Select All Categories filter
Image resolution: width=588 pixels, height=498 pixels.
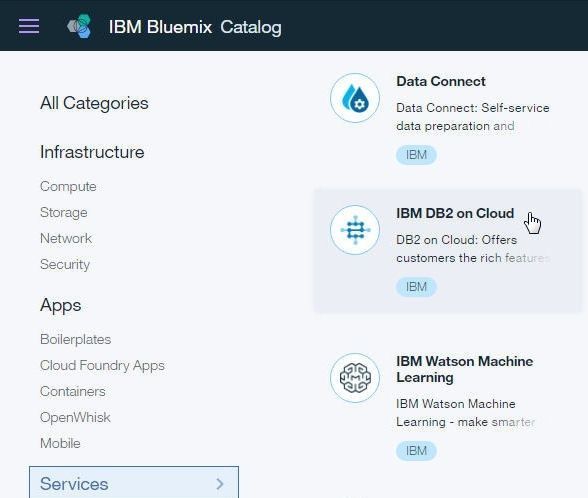94,103
